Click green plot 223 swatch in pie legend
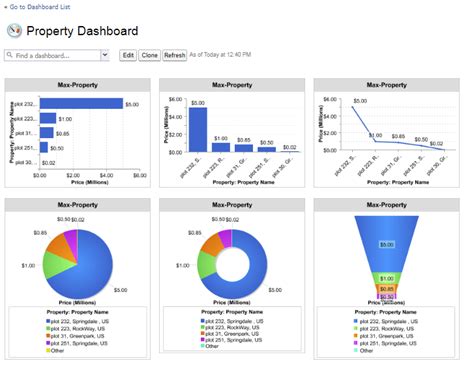The image size is (474, 376). click(x=48, y=329)
